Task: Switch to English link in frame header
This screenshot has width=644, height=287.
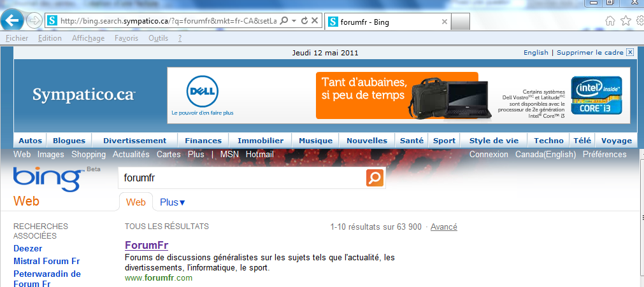Action: click(x=536, y=53)
